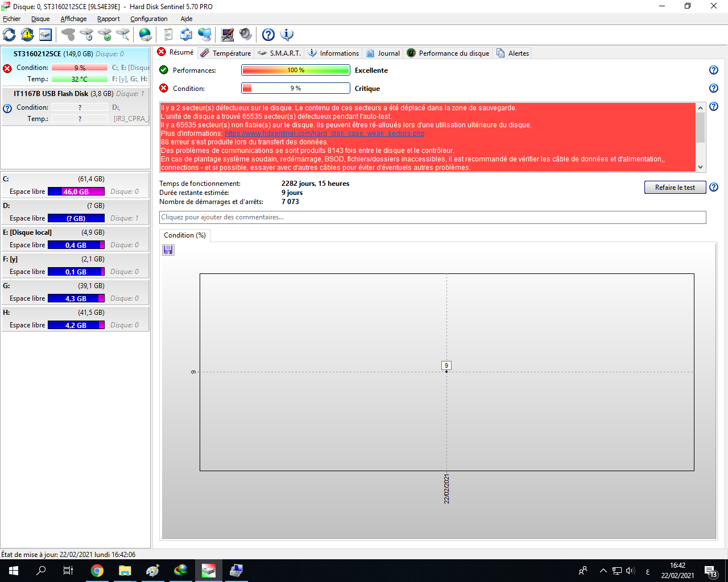Screen dimensions: 728x582
Task: Click the Condition 9 % bar in summary
Action: [296, 88]
